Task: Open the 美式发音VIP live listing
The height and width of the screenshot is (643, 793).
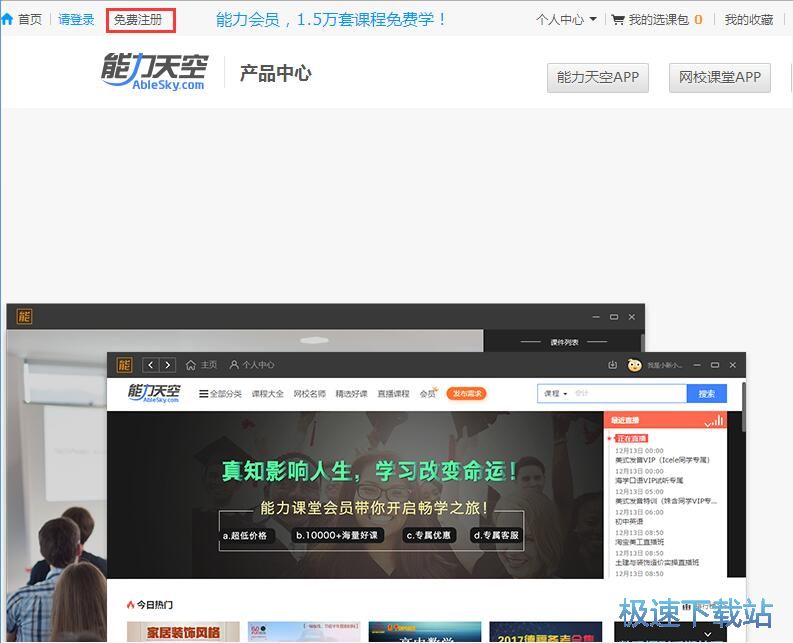Action: (x=662, y=460)
